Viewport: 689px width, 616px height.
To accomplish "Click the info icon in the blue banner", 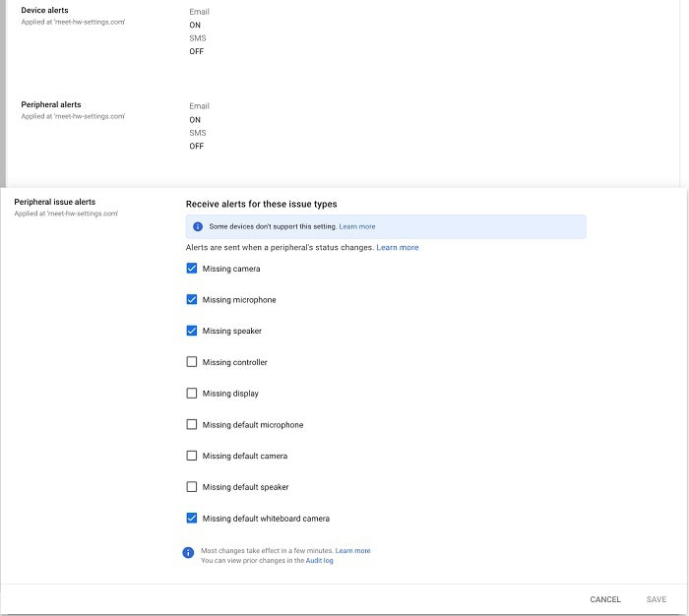I will coord(198,226).
